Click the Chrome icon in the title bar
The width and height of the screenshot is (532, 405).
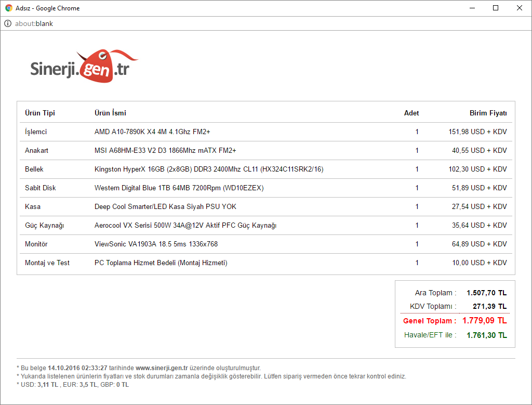click(9, 8)
